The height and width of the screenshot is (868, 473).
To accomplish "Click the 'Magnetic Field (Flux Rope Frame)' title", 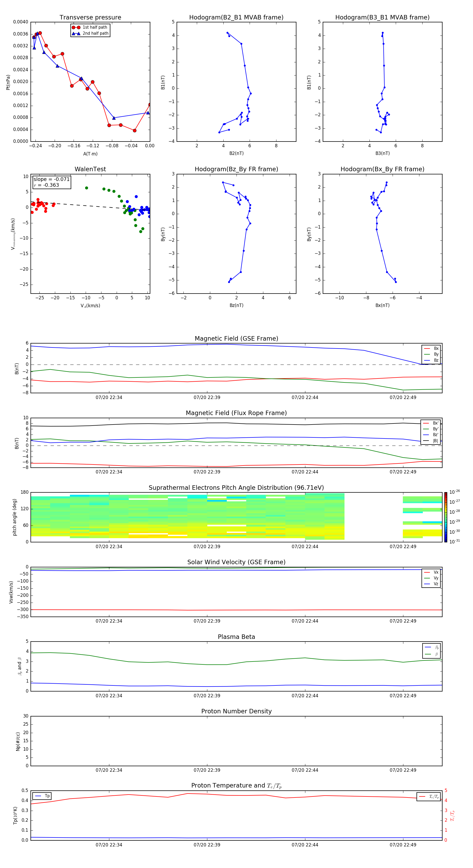I will (236, 413).
